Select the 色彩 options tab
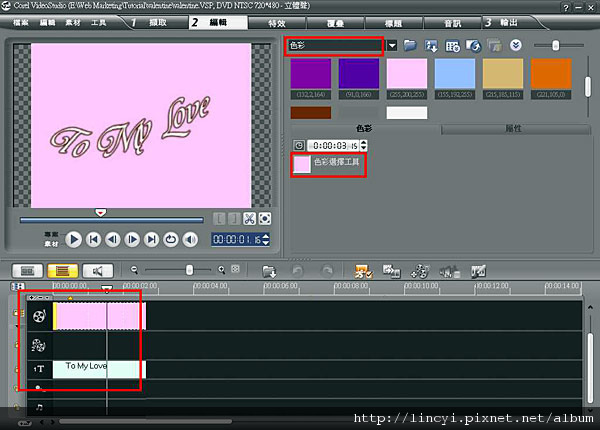This screenshot has height=430, width=600. coord(364,129)
